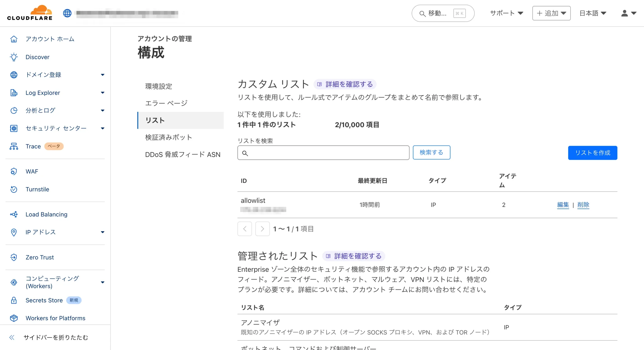Expand the ドメイン登録 sidebar section
Viewport: 644px width, 350px height.
pos(102,75)
